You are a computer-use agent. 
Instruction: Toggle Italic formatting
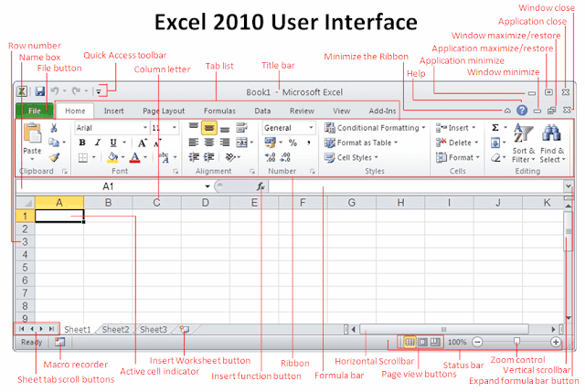[x=98, y=143]
